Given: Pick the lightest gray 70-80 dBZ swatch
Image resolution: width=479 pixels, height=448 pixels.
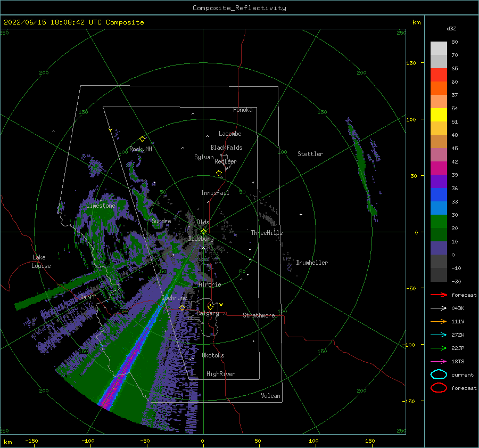Looking at the screenshot, I should click(x=439, y=48).
